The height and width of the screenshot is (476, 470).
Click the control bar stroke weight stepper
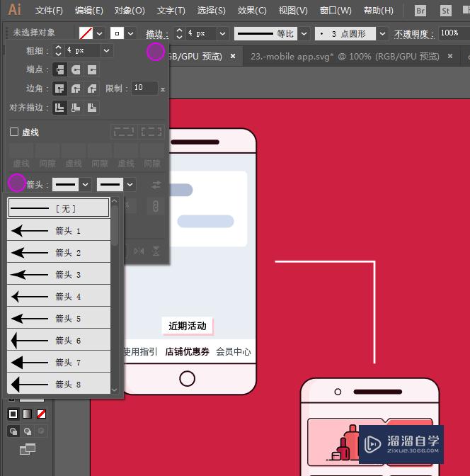coord(179,33)
